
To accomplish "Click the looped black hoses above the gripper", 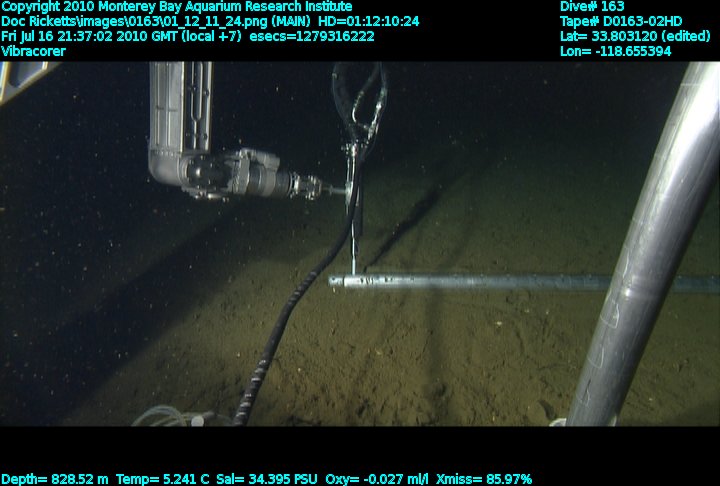I will 358,100.
